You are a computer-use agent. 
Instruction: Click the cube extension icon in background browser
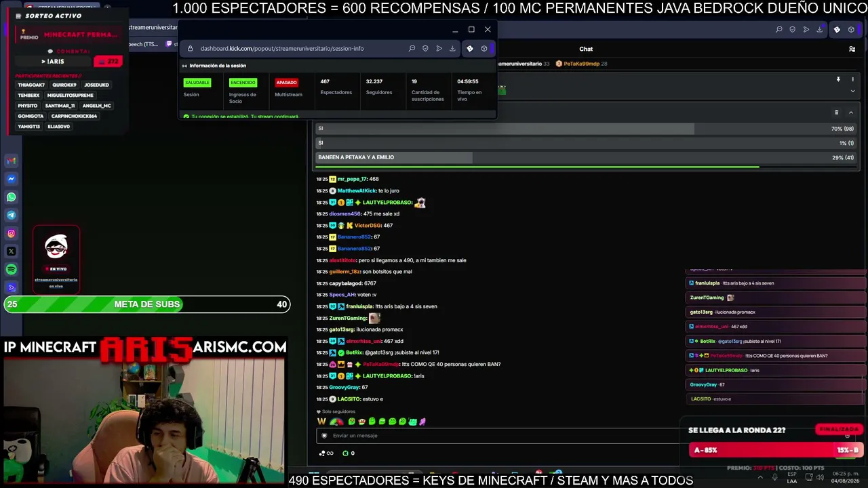pos(851,29)
